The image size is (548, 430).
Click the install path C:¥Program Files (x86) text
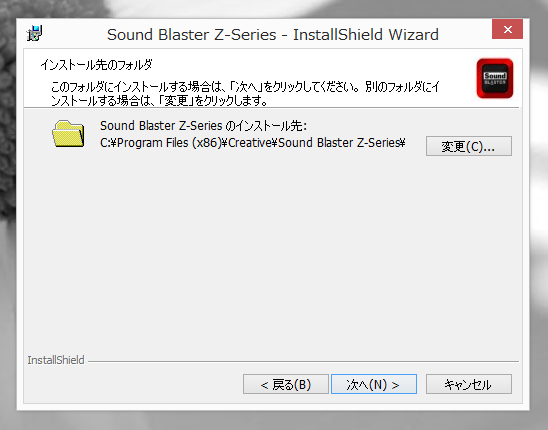(161, 143)
